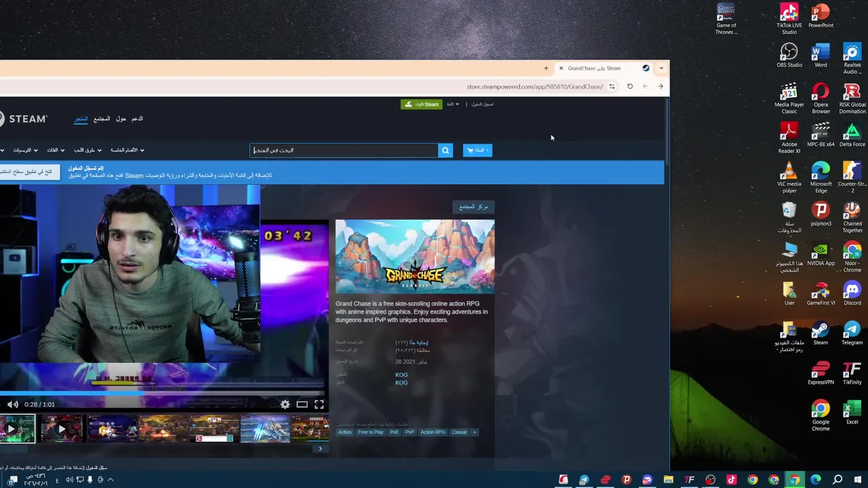Launch OBS Studio from desktop
This screenshot has width=868, height=488.
tap(789, 56)
